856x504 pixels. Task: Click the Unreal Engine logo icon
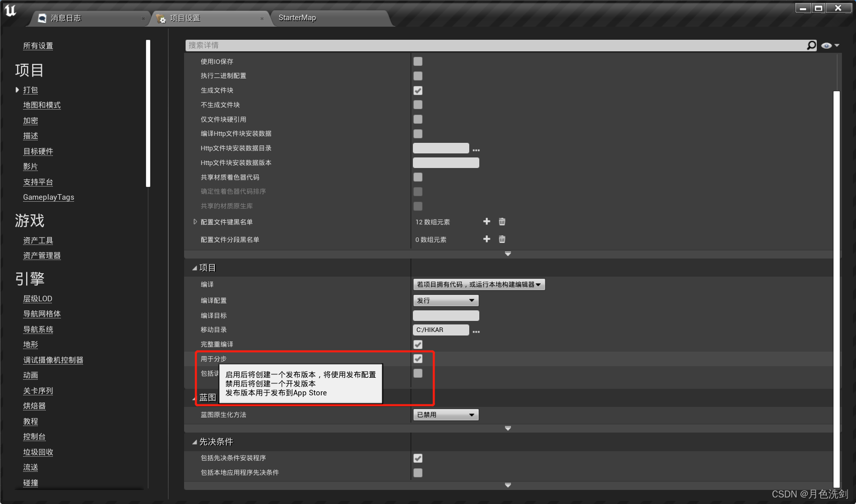10,10
